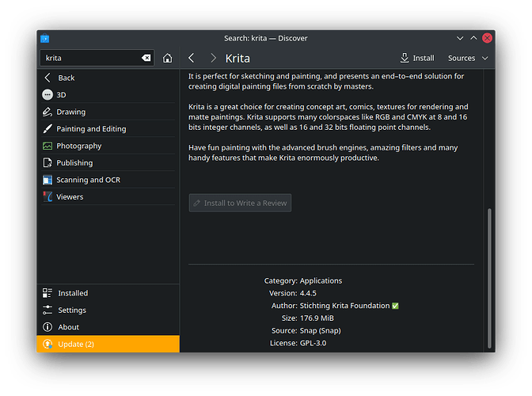Click the Back chevron in sidebar

[47, 78]
